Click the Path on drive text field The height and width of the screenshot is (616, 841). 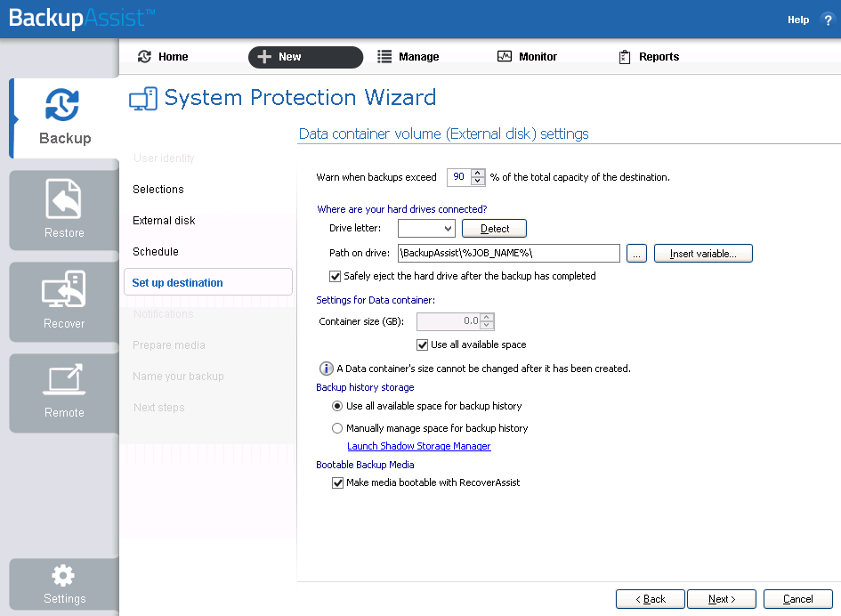(x=508, y=254)
